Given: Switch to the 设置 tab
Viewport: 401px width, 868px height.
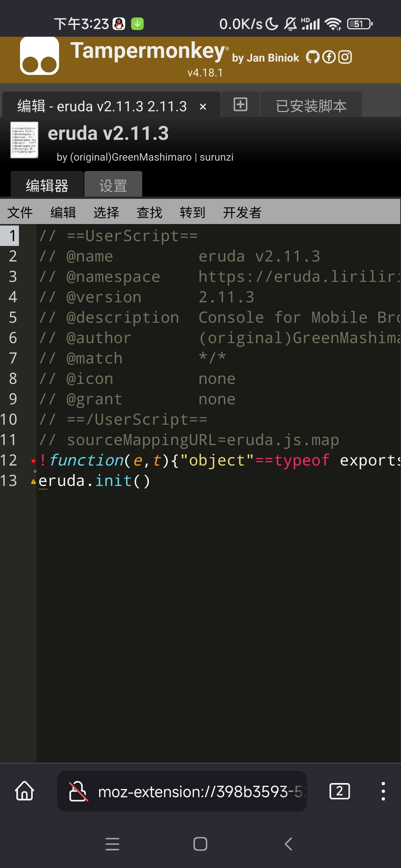Looking at the screenshot, I should tap(113, 184).
